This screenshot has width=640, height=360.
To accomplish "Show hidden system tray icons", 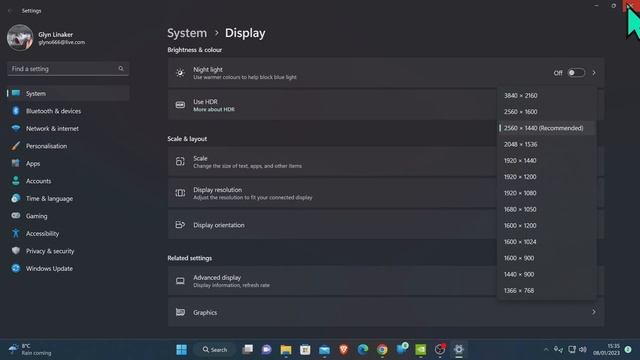I will click(x=546, y=349).
